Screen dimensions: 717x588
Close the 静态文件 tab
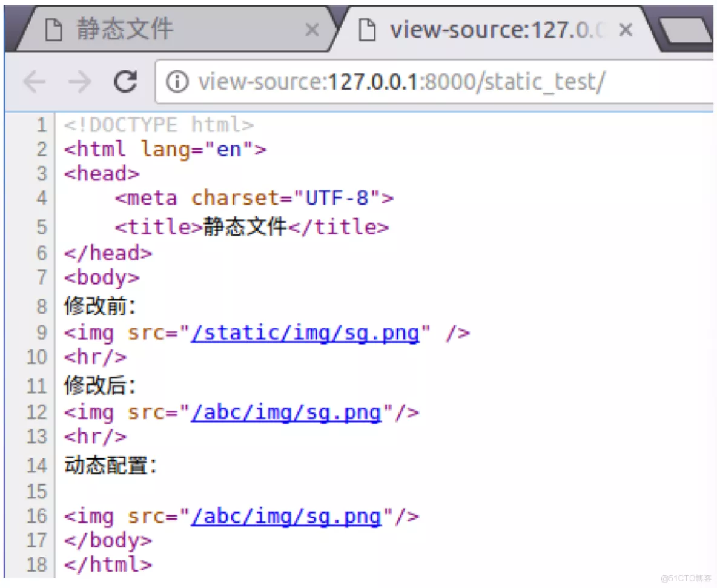[312, 30]
